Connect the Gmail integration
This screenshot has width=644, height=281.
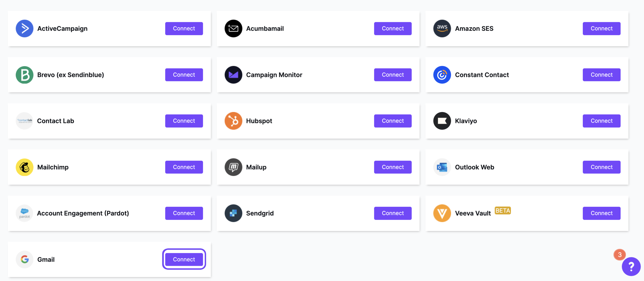pos(184,259)
